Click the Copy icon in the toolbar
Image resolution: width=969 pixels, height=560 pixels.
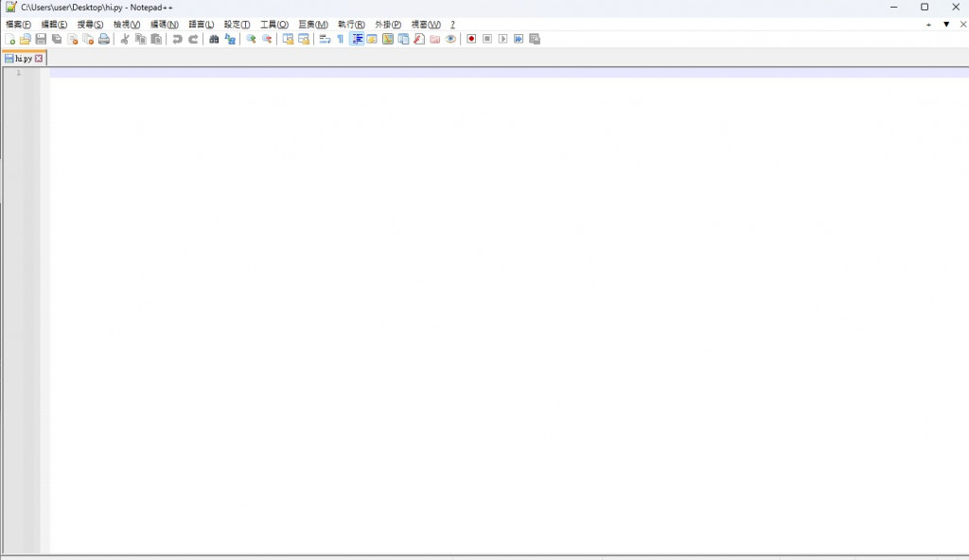point(140,39)
